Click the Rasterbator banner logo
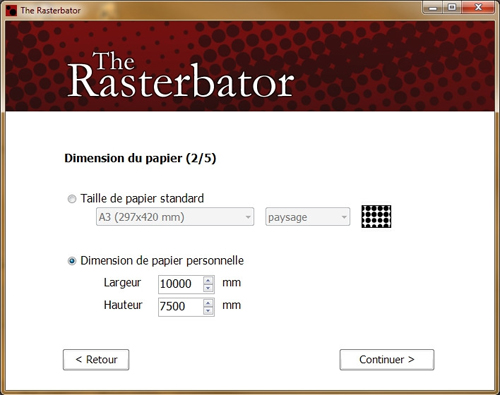This screenshot has height=395, width=500. (181, 75)
